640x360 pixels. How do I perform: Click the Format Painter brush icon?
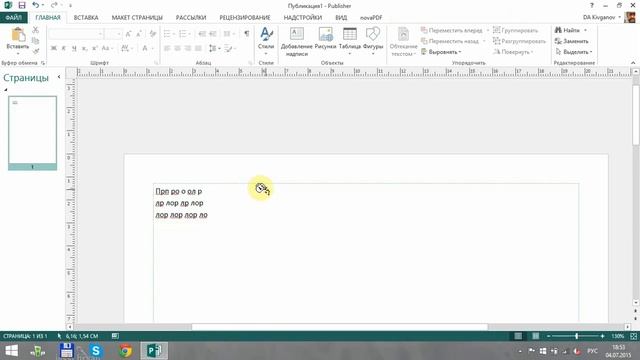click(36, 51)
